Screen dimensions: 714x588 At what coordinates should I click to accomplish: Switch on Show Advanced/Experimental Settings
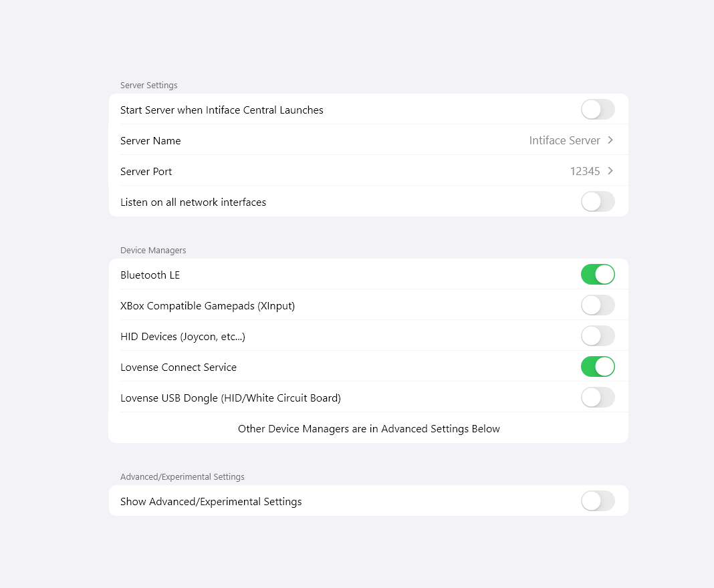(598, 501)
